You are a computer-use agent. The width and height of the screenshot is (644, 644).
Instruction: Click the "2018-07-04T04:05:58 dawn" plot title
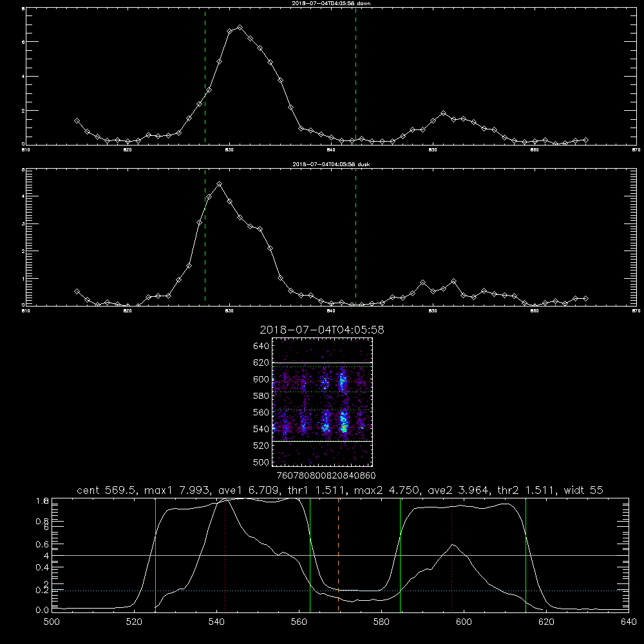coord(331,3)
